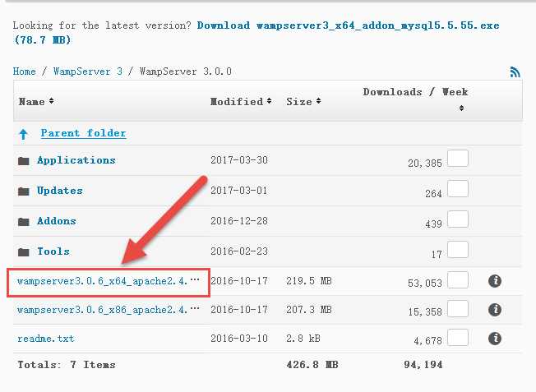Sort by Modified column arrows
This screenshot has height=392, width=536.
tap(269, 101)
